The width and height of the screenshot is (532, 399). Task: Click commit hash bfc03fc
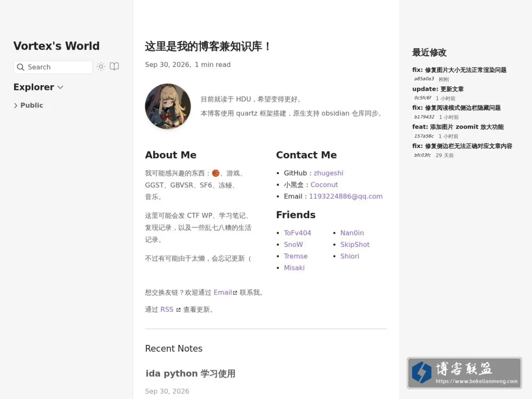pyautogui.click(x=422, y=155)
